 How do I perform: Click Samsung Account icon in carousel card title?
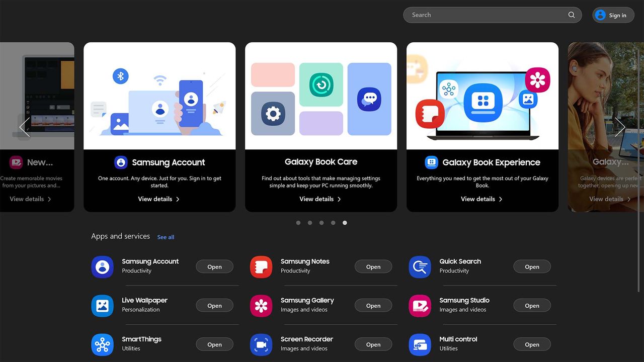point(121,162)
